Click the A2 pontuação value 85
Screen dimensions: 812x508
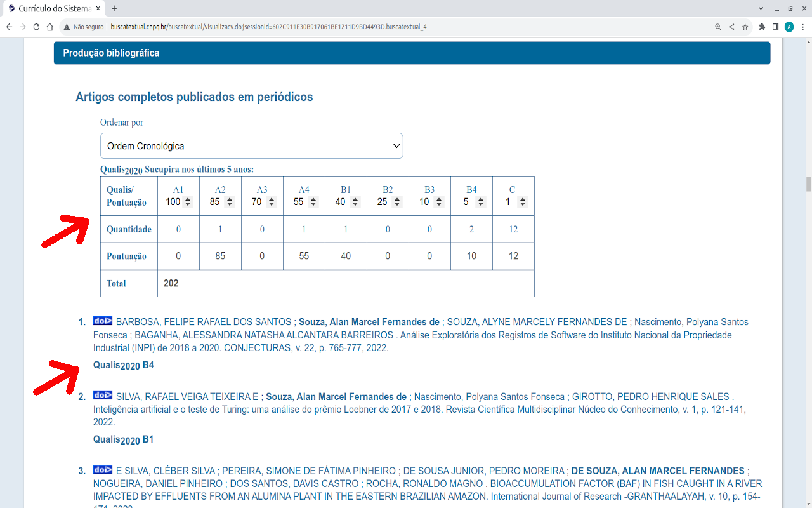tap(220, 256)
